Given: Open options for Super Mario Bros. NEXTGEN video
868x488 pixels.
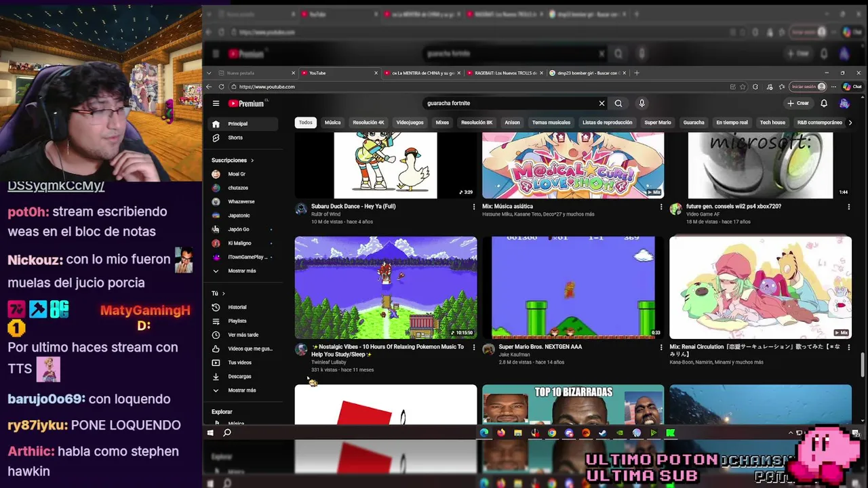Looking at the screenshot, I should (x=661, y=347).
